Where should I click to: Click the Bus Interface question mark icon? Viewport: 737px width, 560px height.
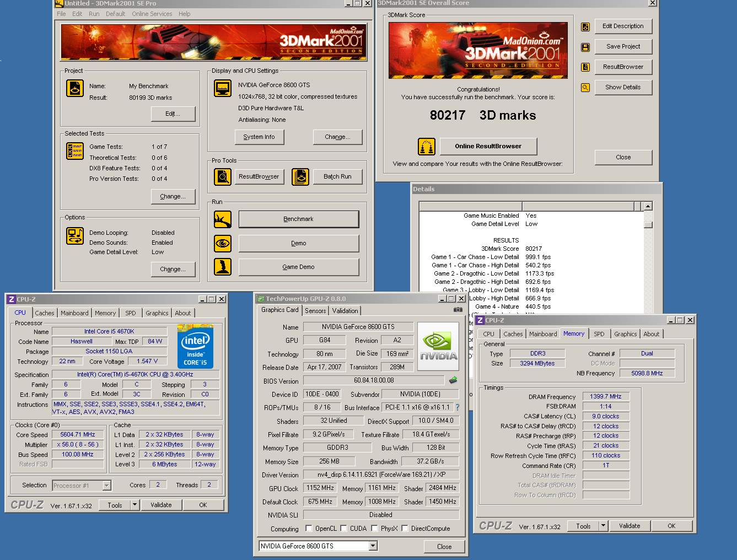click(x=457, y=407)
